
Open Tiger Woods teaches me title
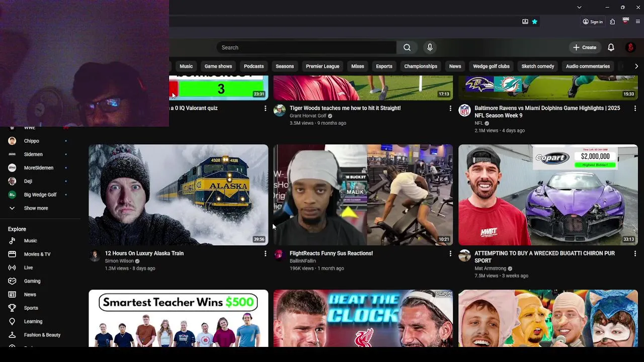point(345,108)
